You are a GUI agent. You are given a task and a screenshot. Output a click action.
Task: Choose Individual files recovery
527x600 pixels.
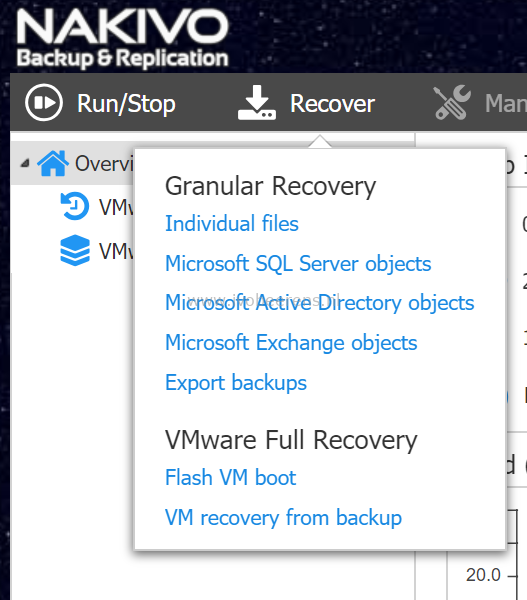tap(232, 223)
